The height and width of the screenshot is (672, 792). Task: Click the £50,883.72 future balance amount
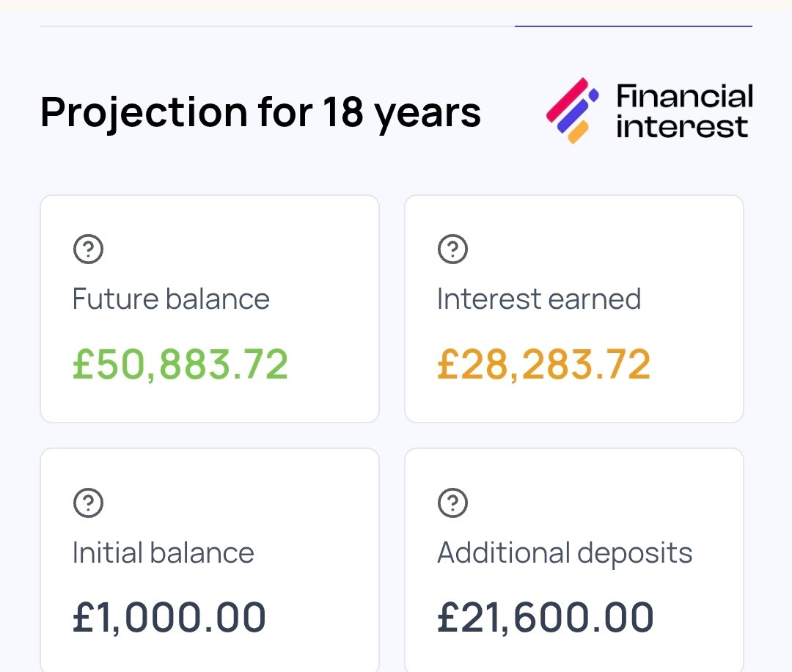[180, 365]
